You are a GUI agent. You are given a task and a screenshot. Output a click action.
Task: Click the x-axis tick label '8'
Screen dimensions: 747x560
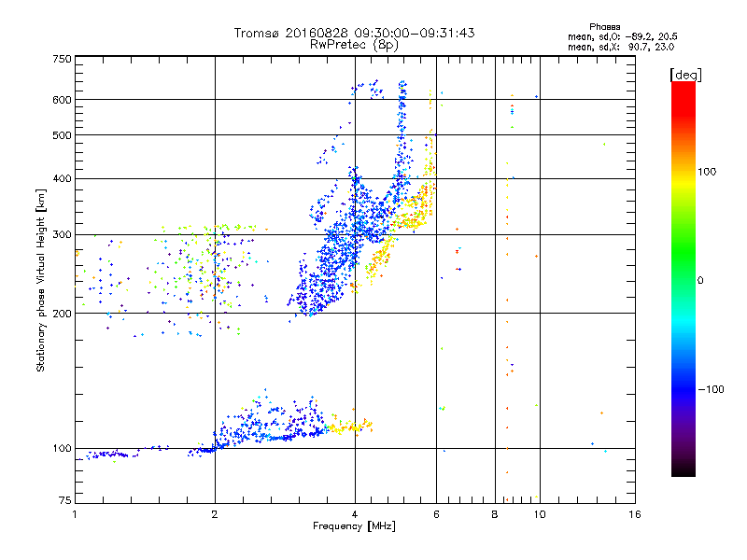point(495,514)
